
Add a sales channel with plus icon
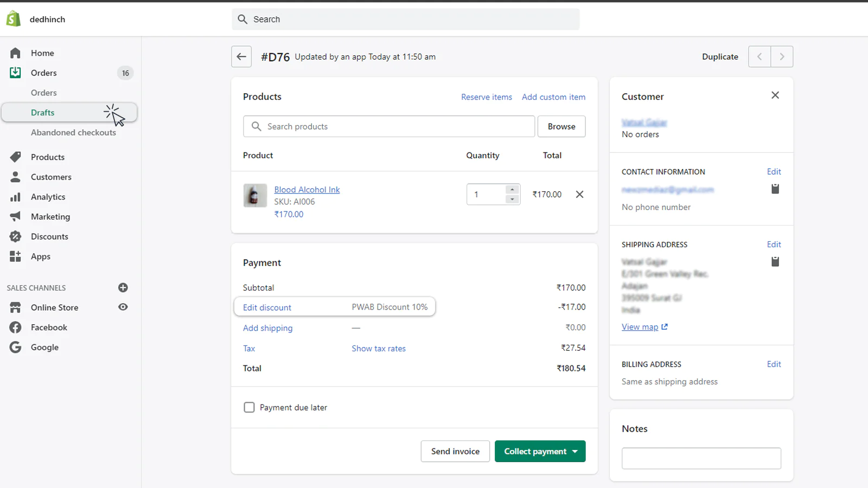(123, 287)
